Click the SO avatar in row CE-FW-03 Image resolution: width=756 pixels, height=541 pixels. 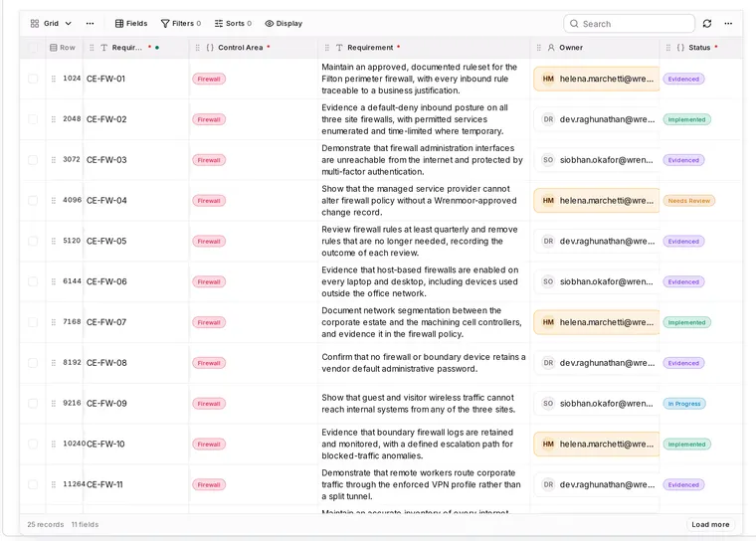tap(548, 159)
